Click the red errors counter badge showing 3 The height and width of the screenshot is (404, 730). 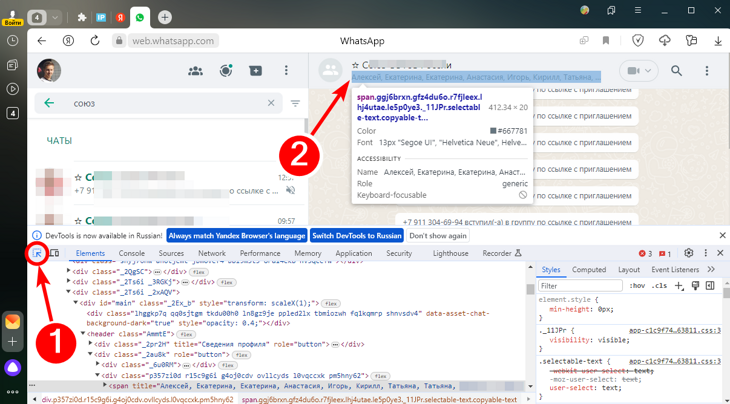(x=645, y=254)
